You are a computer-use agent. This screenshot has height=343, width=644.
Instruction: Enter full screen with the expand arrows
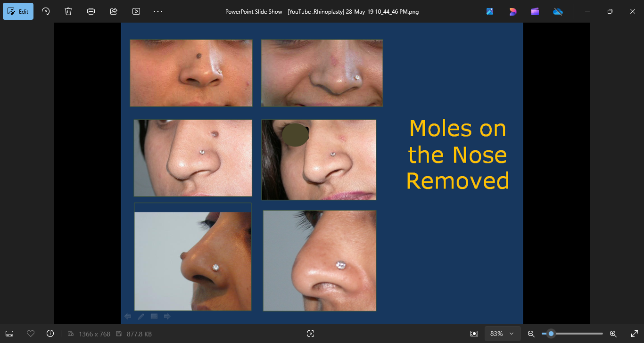634,334
